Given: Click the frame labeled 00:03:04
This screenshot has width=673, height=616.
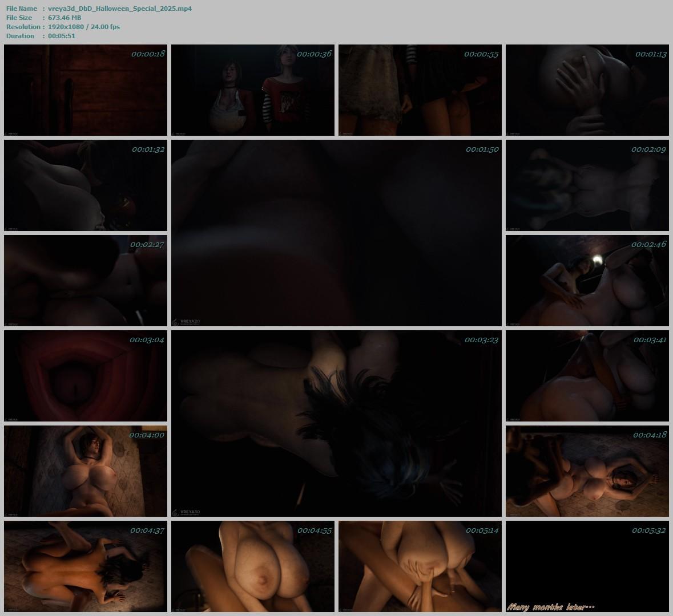Looking at the screenshot, I should pyautogui.click(x=86, y=375).
